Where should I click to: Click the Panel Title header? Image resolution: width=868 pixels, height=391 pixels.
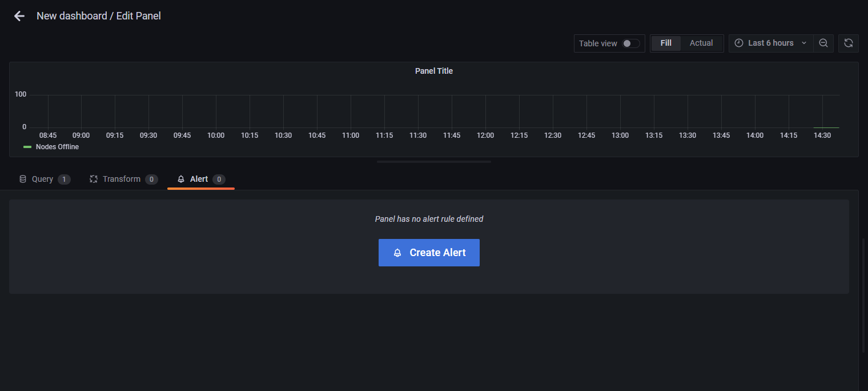click(x=434, y=71)
